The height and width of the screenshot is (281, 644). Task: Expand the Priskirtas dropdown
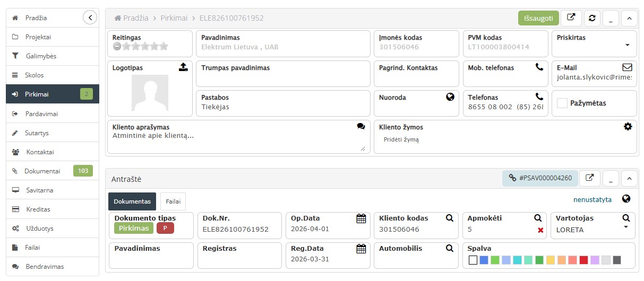tap(627, 45)
